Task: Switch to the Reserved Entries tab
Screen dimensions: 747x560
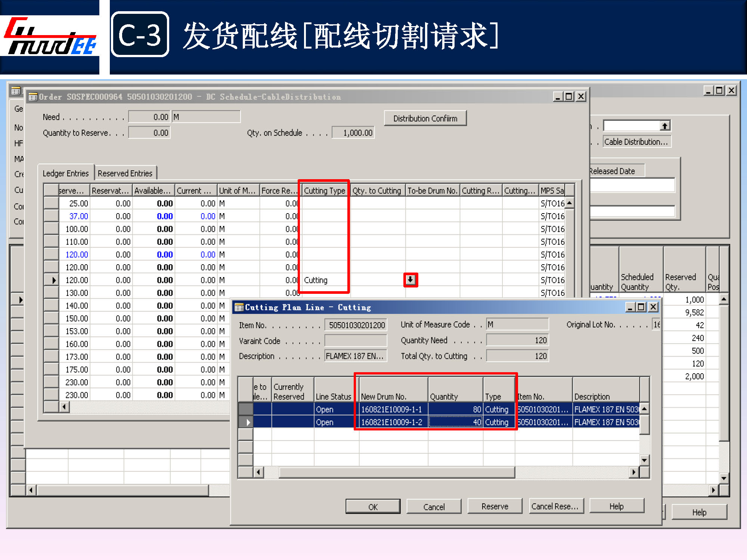Action: tap(125, 173)
